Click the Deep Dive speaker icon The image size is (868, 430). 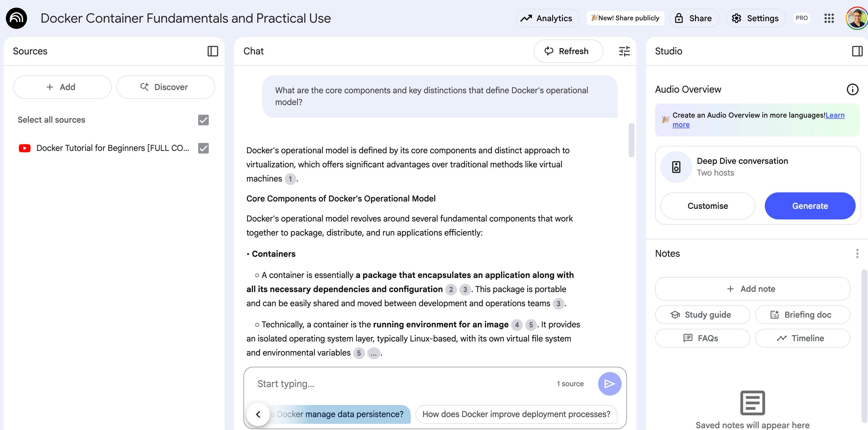click(676, 167)
